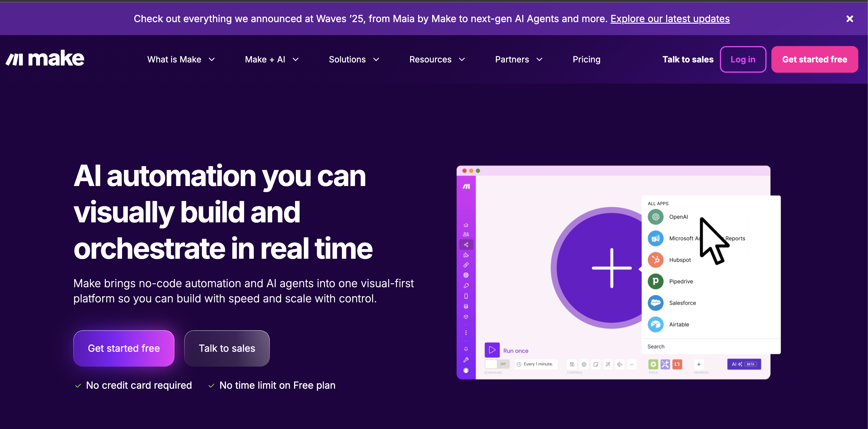Expand the What is Make dropdown
Viewport: 868px width, 429px height.
[x=181, y=60]
